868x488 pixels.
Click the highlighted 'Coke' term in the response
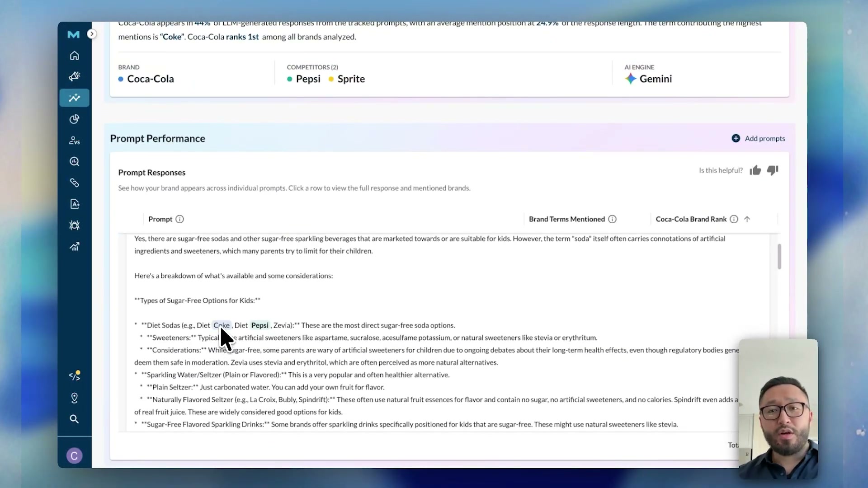222,325
